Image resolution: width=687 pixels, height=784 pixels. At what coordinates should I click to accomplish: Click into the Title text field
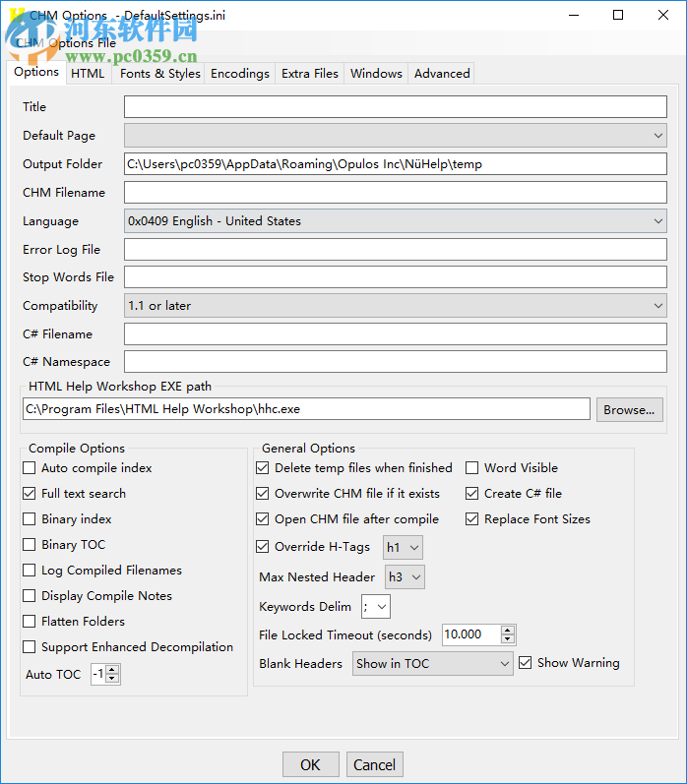396,107
